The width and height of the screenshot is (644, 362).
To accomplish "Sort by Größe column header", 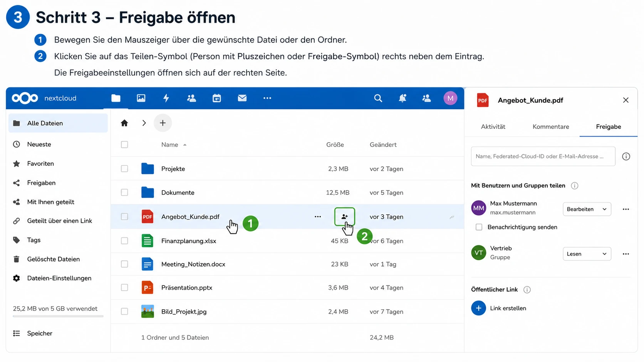I will point(335,145).
